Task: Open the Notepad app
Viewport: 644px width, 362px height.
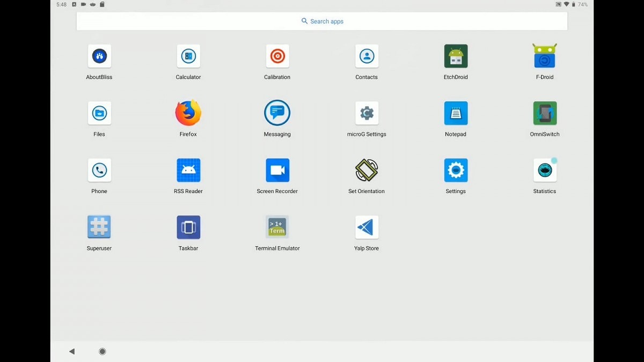Action: point(455,113)
